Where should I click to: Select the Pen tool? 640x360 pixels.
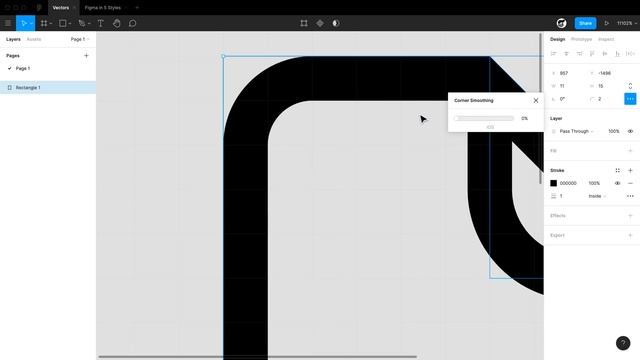82,23
